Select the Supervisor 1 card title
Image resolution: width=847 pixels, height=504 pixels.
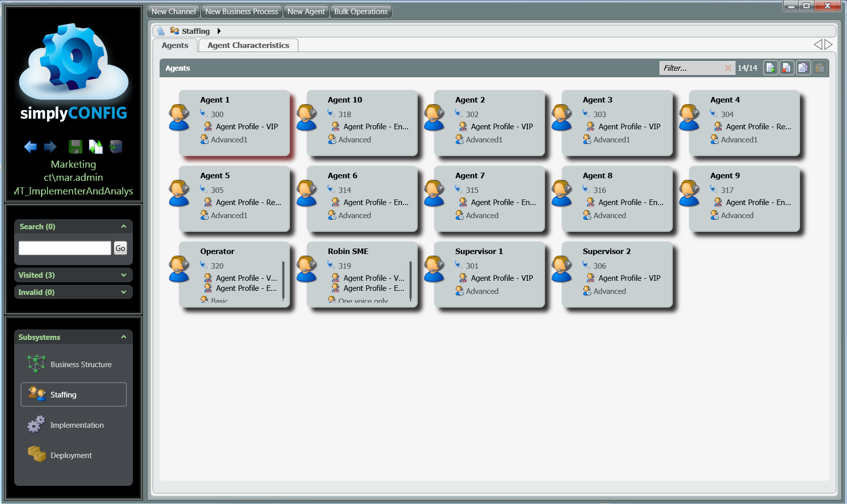click(x=479, y=251)
